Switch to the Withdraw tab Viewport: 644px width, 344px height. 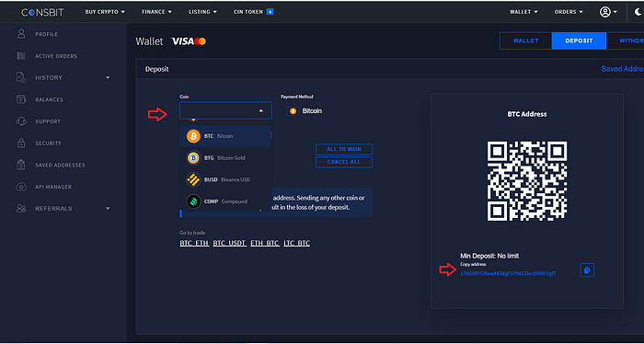point(625,41)
